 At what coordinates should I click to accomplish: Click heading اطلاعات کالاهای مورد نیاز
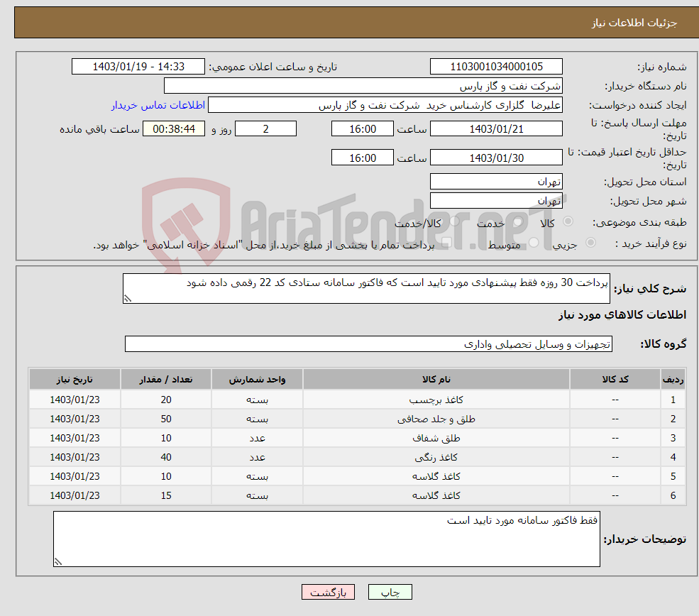click(x=622, y=315)
